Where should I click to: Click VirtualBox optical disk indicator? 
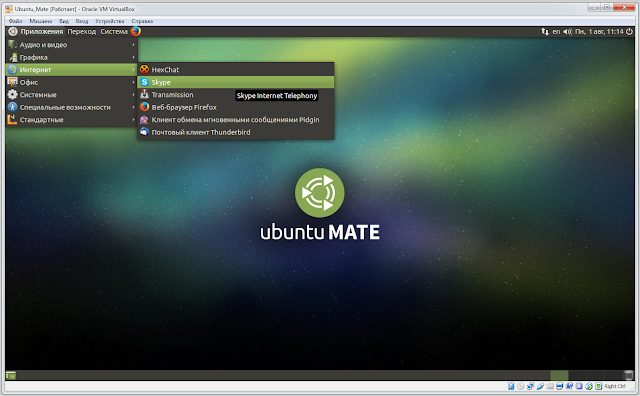[520, 386]
